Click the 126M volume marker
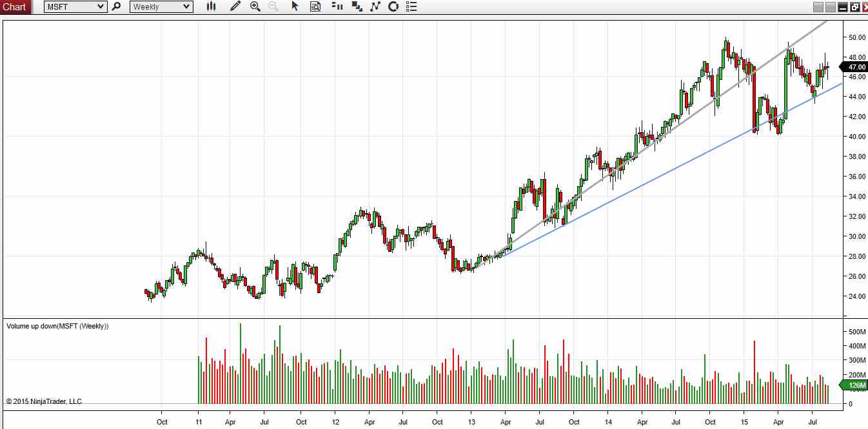Image resolution: width=868 pixels, height=429 pixels. pyautogui.click(x=855, y=386)
